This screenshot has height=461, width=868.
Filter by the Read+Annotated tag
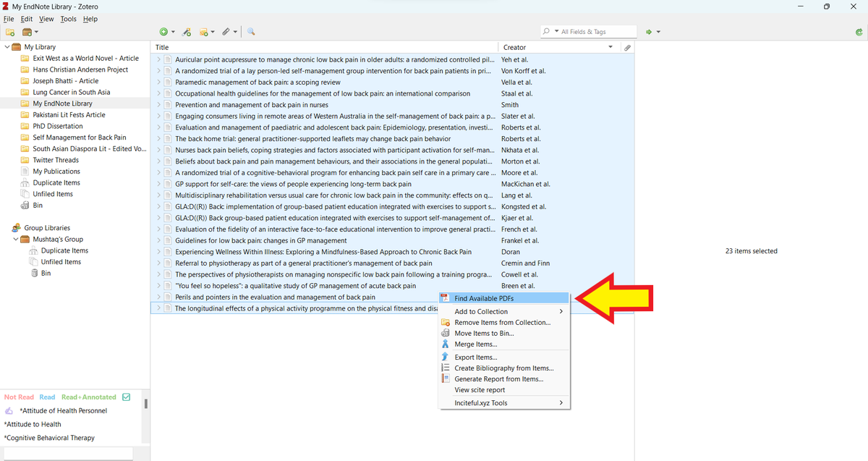88,397
